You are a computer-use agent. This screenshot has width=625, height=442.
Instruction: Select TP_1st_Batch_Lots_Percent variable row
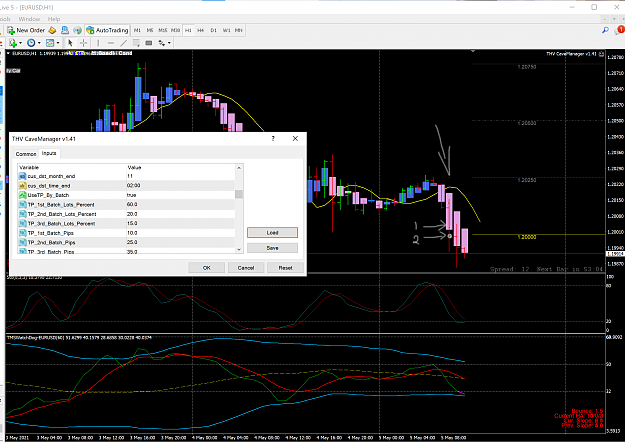click(126, 204)
